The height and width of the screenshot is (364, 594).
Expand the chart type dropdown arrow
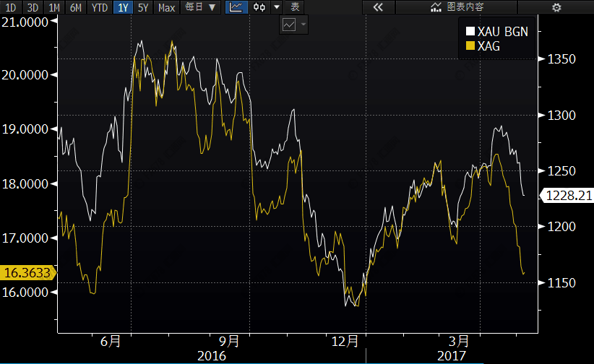coord(276,7)
